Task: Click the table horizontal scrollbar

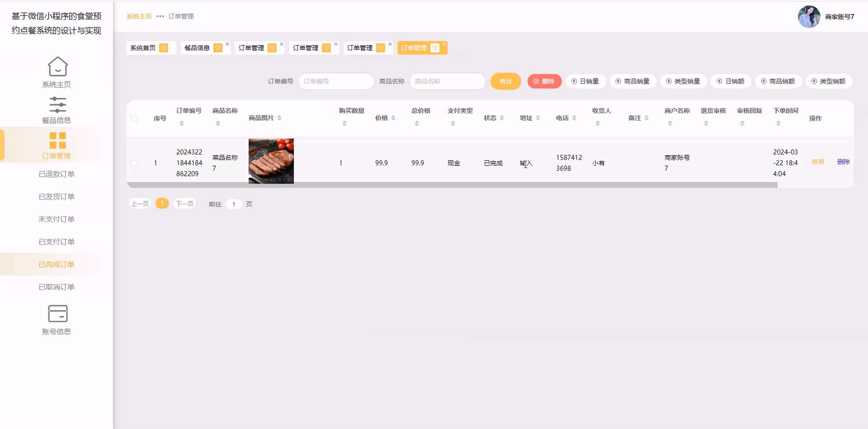Action: 452,185
